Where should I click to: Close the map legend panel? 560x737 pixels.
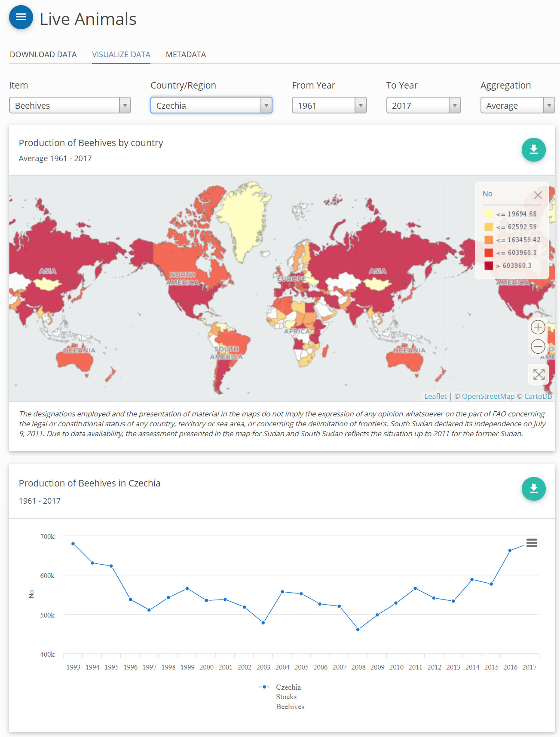[538, 195]
